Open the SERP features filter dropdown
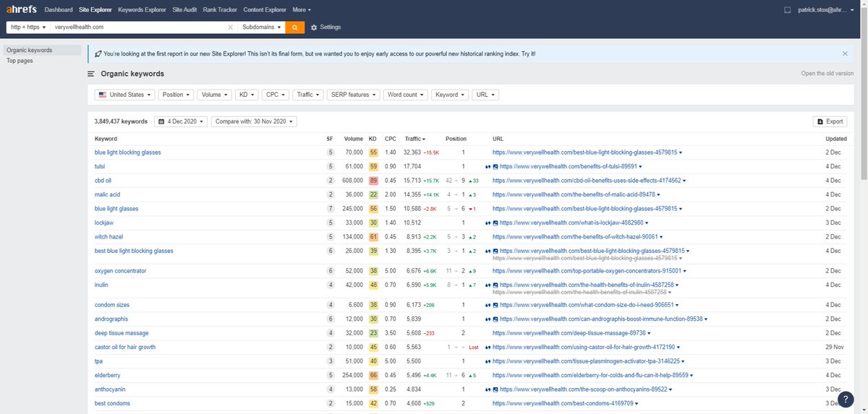868x414 pixels. [x=353, y=95]
